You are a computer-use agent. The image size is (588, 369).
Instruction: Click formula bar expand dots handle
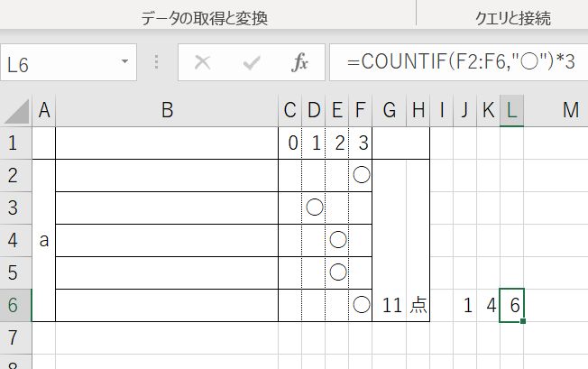(157, 62)
